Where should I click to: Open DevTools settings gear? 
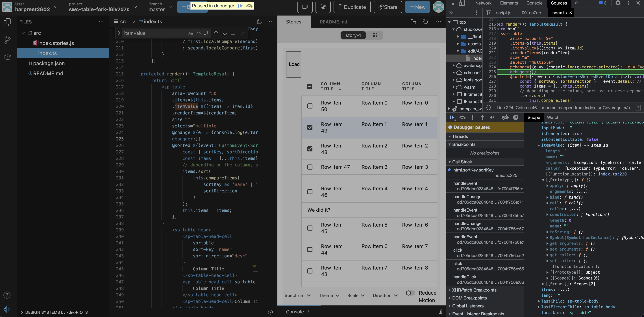(x=618, y=3)
